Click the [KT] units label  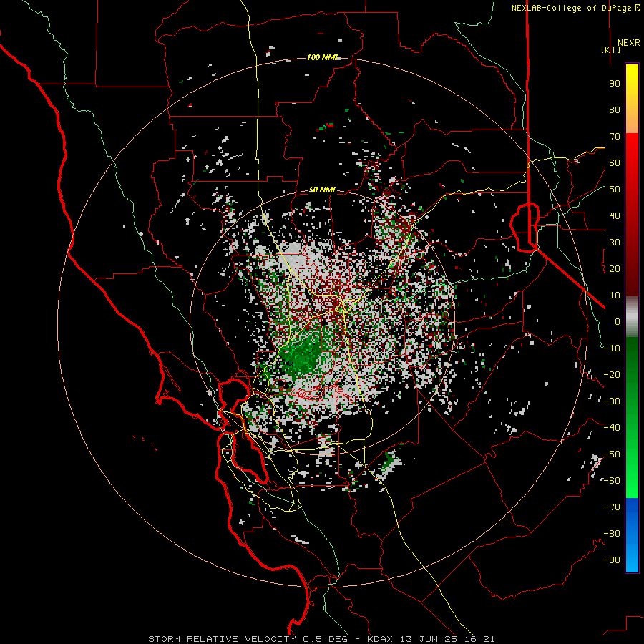[x=611, y=49]
